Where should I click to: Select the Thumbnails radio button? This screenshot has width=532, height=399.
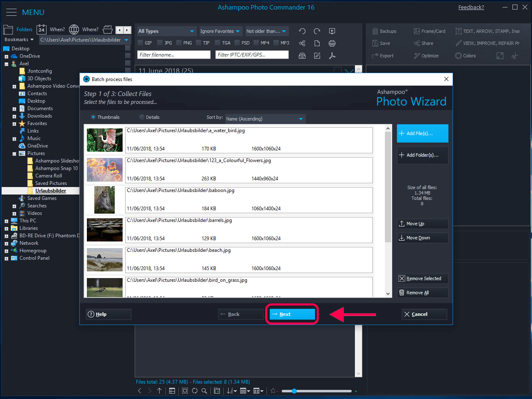click(93, 117)
